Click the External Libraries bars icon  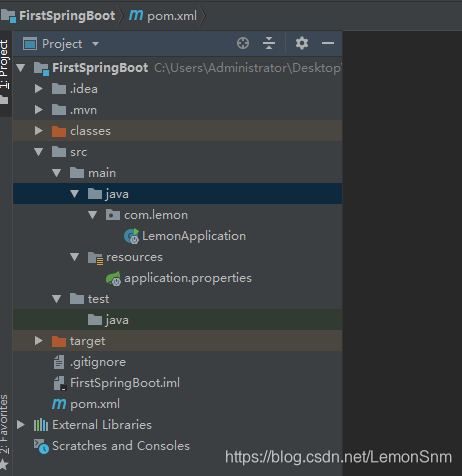[41, 425]
